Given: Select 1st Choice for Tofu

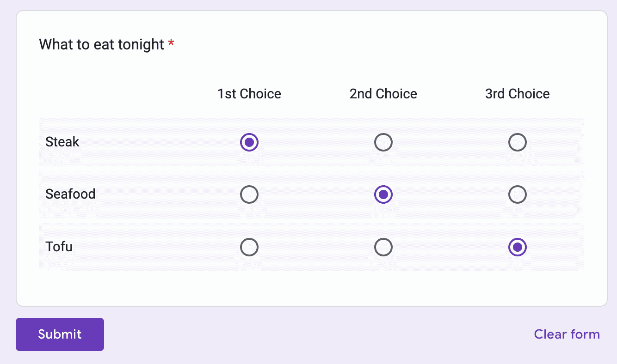Looking at the screenshot, I should (x=249, y=247).
